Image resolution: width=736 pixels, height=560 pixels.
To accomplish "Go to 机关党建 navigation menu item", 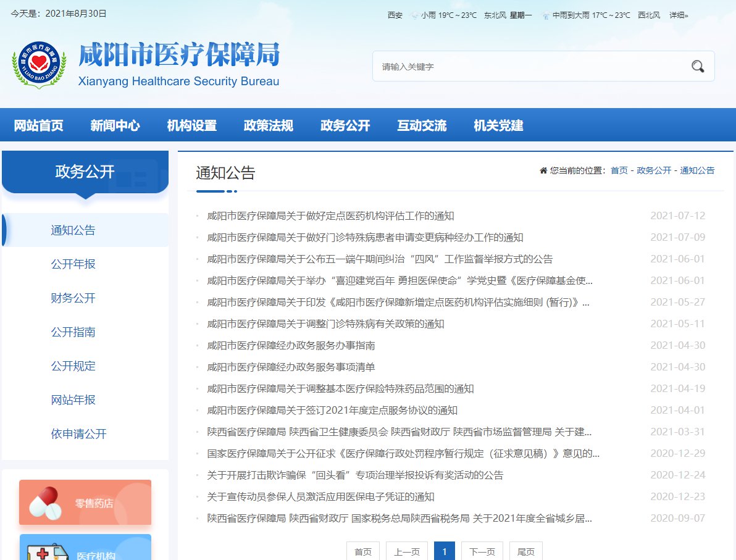I will pos(498,126).
